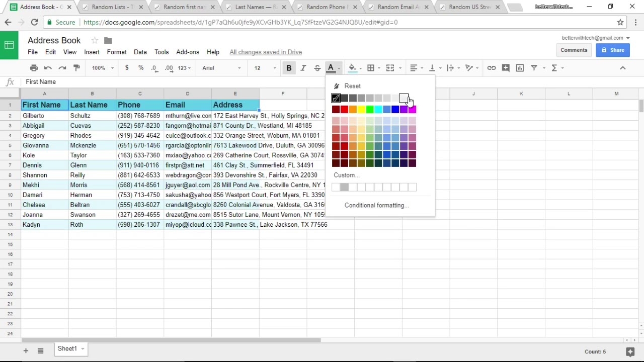Open Sheet1 tab dropdown arrow
The image size is (644, 362).
[83, 349]
